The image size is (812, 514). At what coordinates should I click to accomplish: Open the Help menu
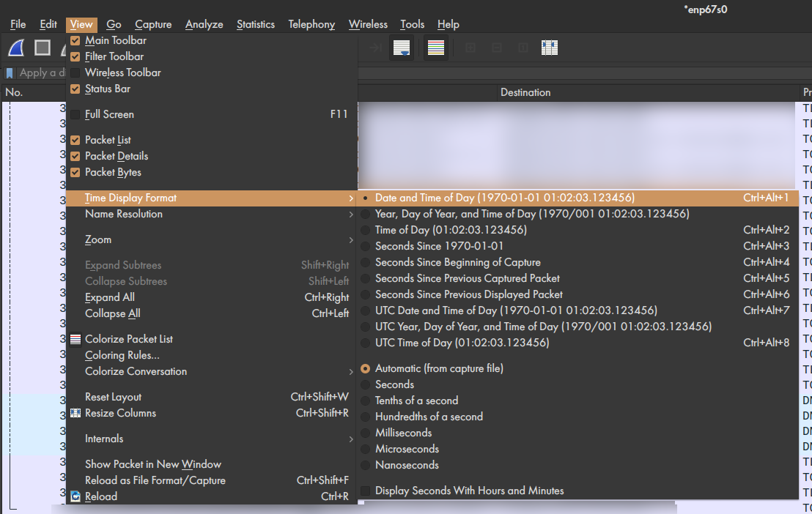tap(448, 24)
